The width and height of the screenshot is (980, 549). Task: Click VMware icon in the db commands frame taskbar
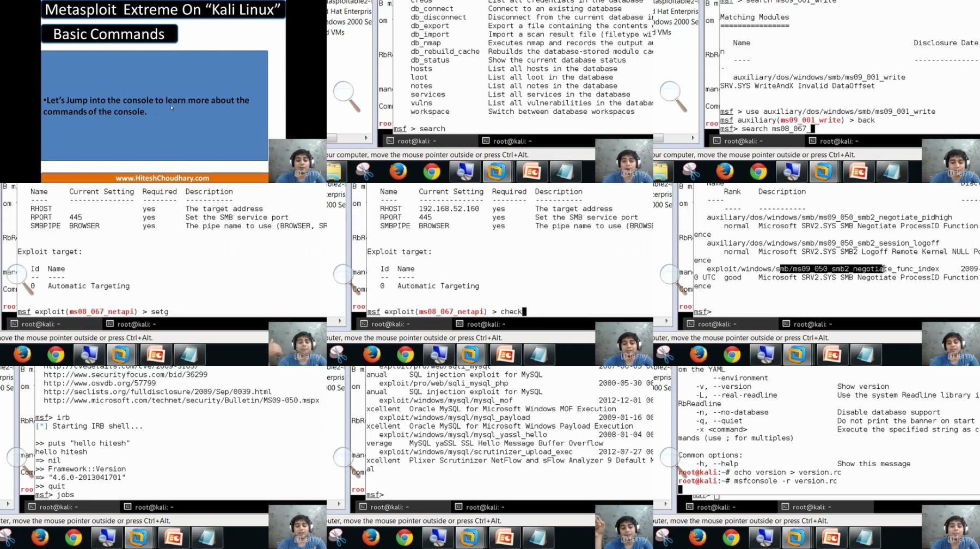click(497, 172)
